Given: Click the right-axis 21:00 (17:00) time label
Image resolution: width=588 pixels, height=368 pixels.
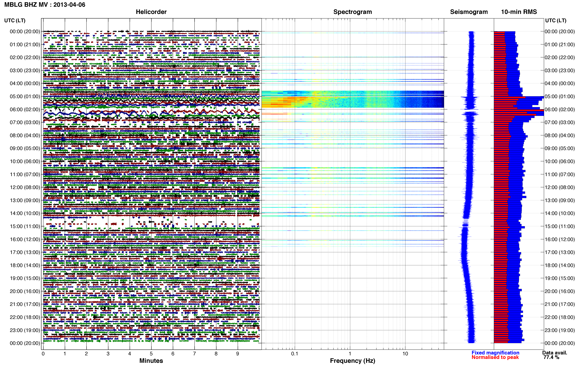Looking at the screenshot, I should pos(560,304).
